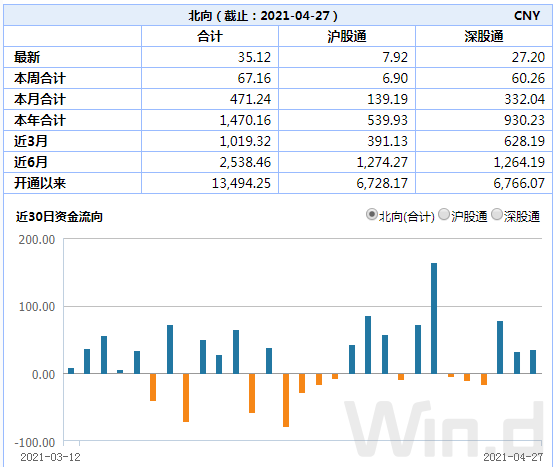Click the value 930.23 in 本年合计 row

tap(525, 120)
